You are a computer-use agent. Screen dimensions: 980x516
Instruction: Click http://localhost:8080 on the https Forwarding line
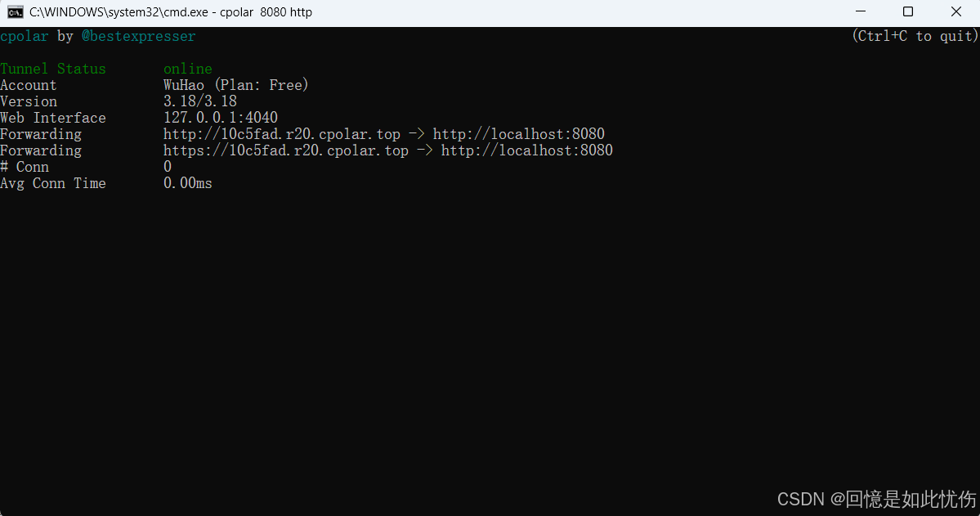click(527, 150)
